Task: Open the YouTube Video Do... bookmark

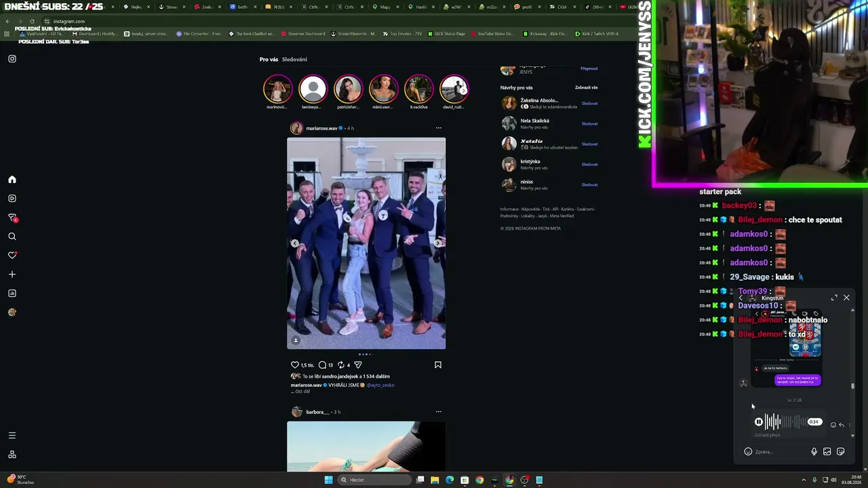Action: coord(492,34)
